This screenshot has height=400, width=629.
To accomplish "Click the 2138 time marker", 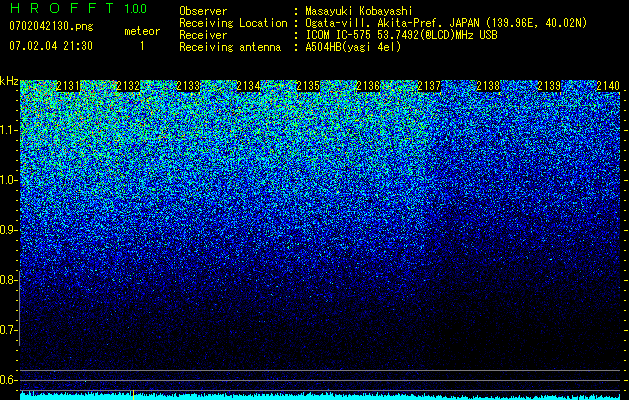I will click(488, 86).
